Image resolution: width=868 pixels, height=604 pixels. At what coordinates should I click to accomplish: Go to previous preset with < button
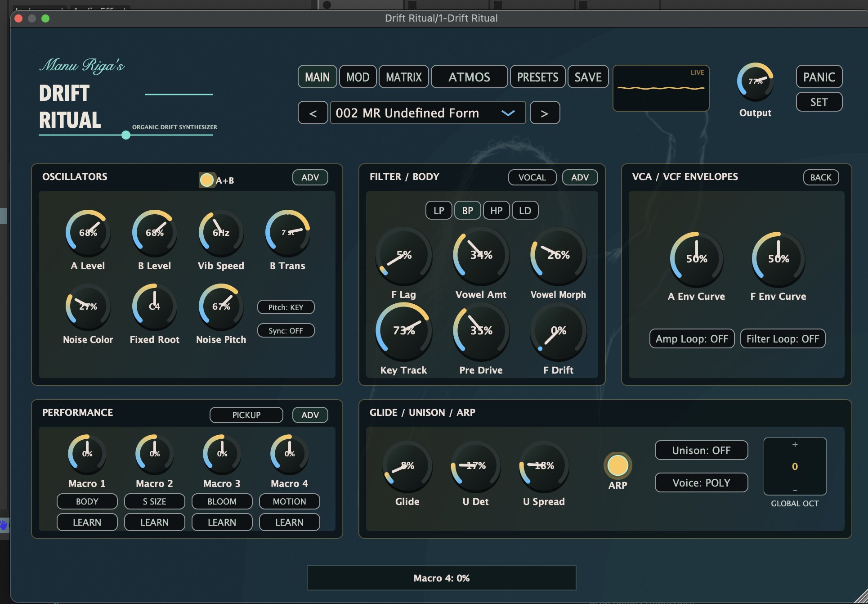pos(313,113)
